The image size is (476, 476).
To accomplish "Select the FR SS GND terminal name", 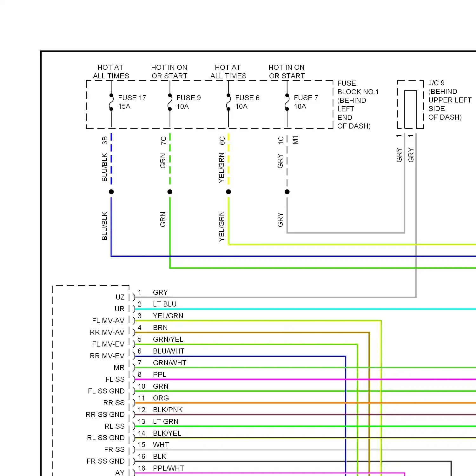I will 106,461.
